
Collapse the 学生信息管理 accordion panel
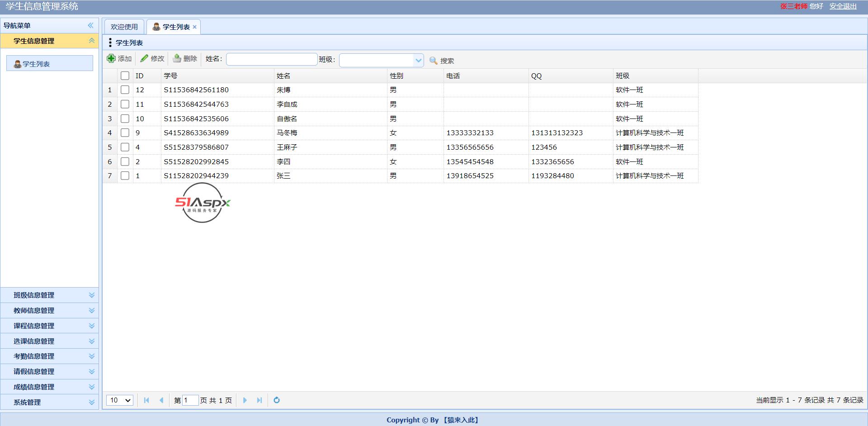(92, 41)
